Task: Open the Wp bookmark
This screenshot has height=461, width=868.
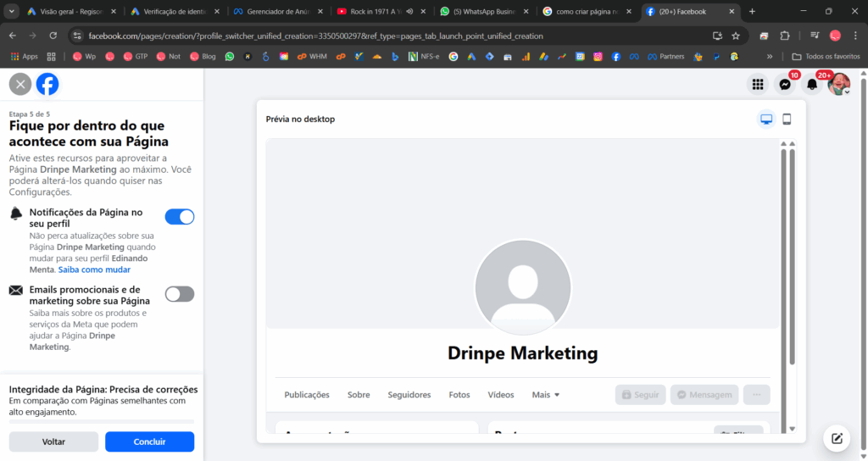Action: tap(84, 57)
